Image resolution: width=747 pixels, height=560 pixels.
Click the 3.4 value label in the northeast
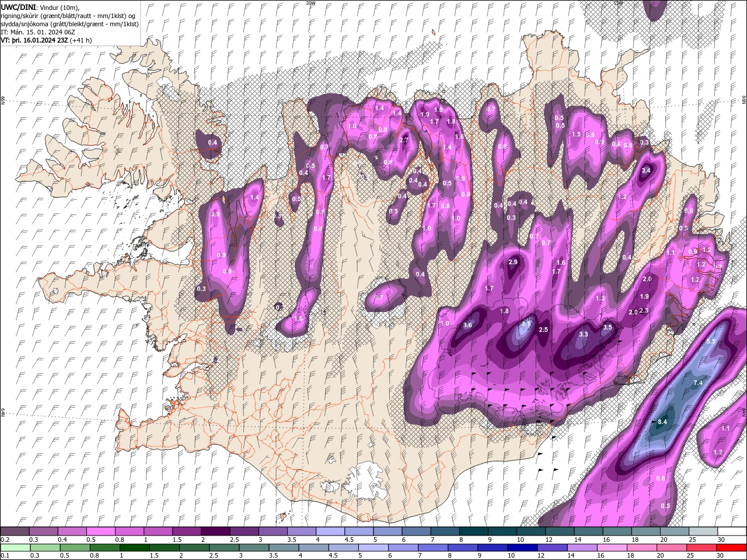coord(646,170)
